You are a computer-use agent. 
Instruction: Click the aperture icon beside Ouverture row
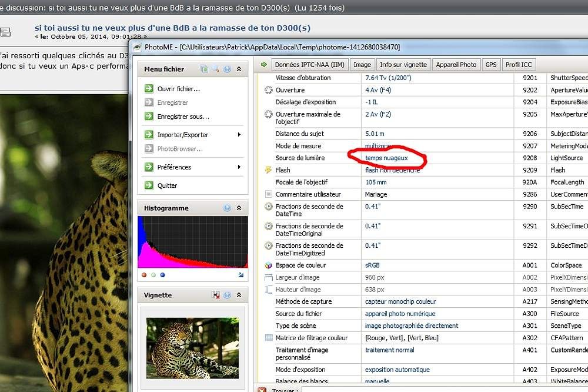(269, 90)
